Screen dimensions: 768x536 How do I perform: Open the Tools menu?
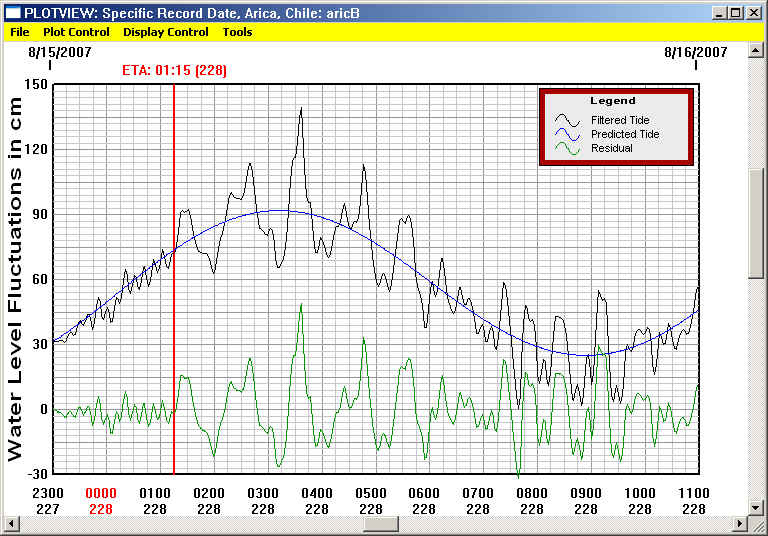click(237, 32)
